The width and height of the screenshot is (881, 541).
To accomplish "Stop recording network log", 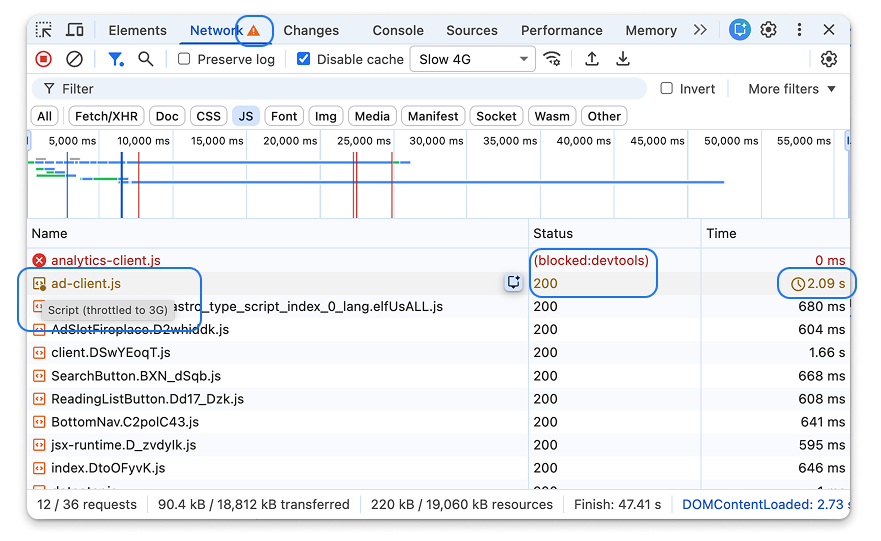I will click(44, 59).
